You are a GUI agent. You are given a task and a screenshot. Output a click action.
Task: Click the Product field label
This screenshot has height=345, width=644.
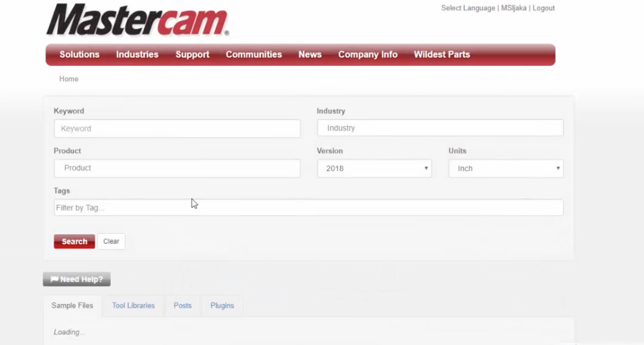[67, 151]
